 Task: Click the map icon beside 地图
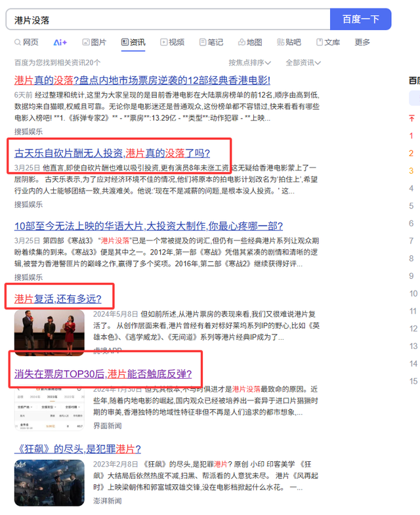pyautogui.click(x=241, y=43)
